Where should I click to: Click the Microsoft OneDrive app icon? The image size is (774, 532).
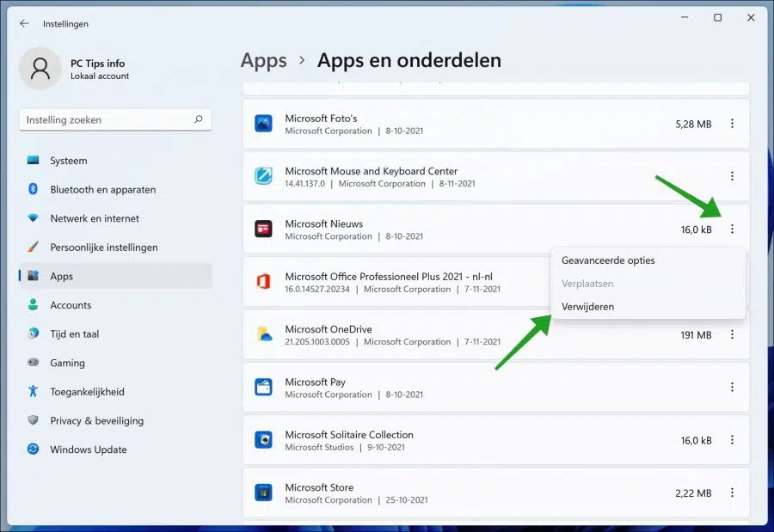click(x=264, y=334)
